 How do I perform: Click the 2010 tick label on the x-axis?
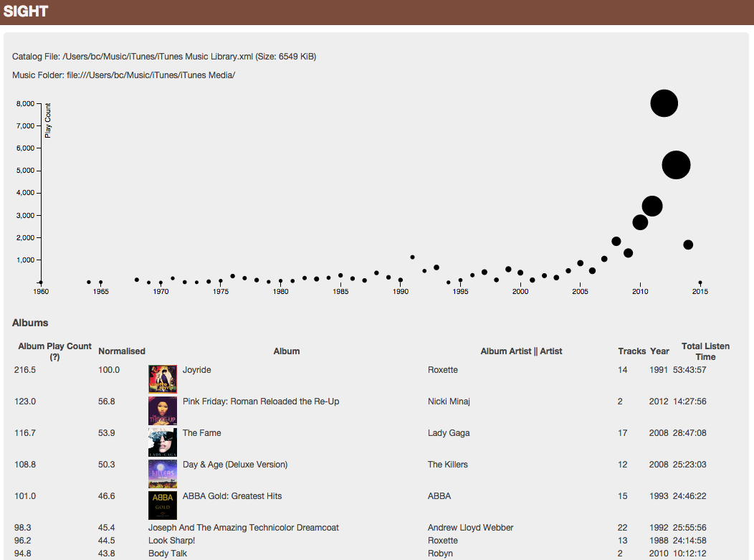click(x=640, y=292)
